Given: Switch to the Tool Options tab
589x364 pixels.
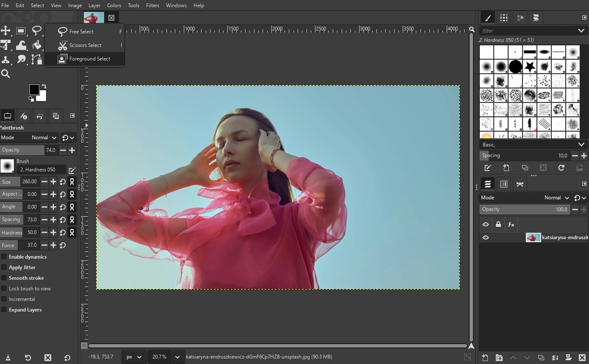Looking at the screenshot, I should pyautogui.click(x=8, y=116).
